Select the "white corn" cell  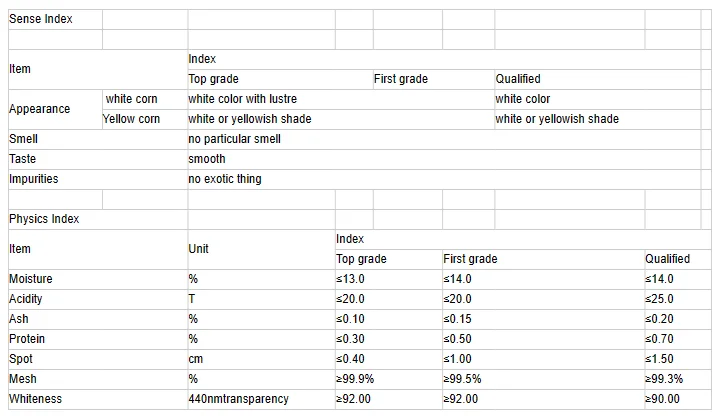click(131, 99)
